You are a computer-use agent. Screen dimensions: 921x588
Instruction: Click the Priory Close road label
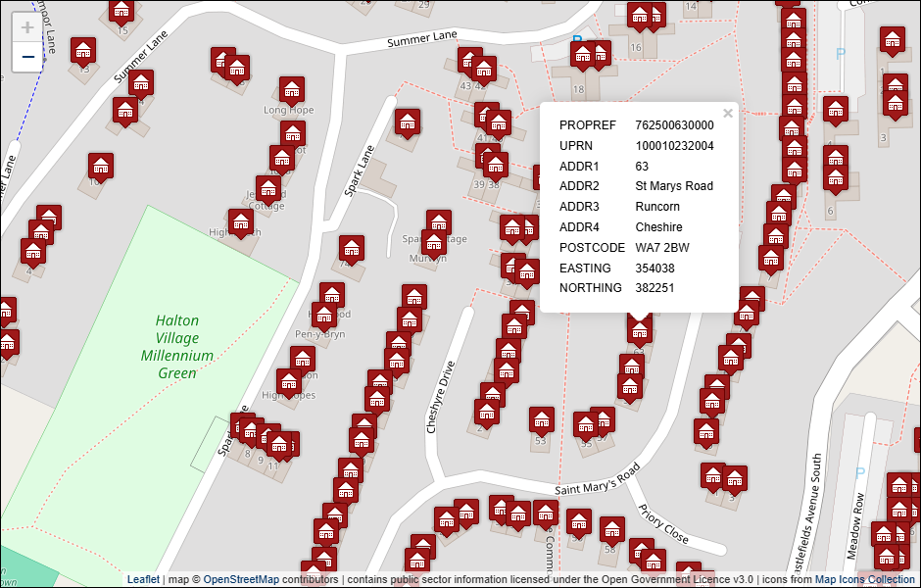pos(663,524)
